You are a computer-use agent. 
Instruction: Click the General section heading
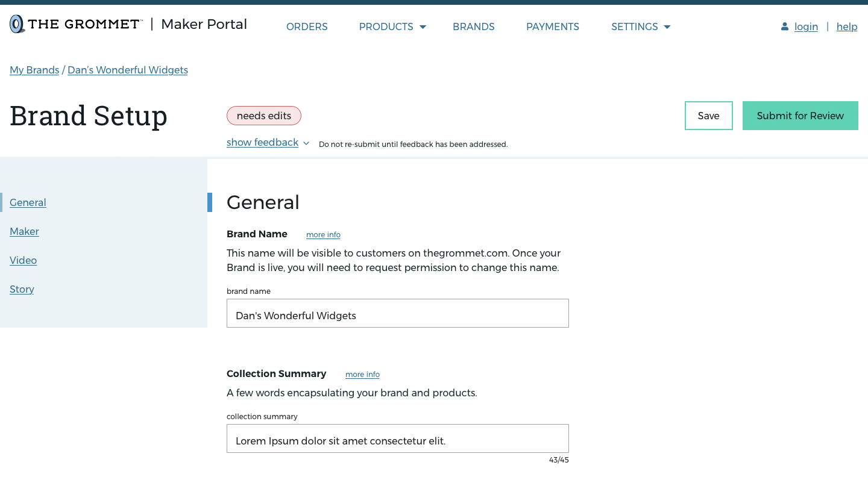point(263,202)
